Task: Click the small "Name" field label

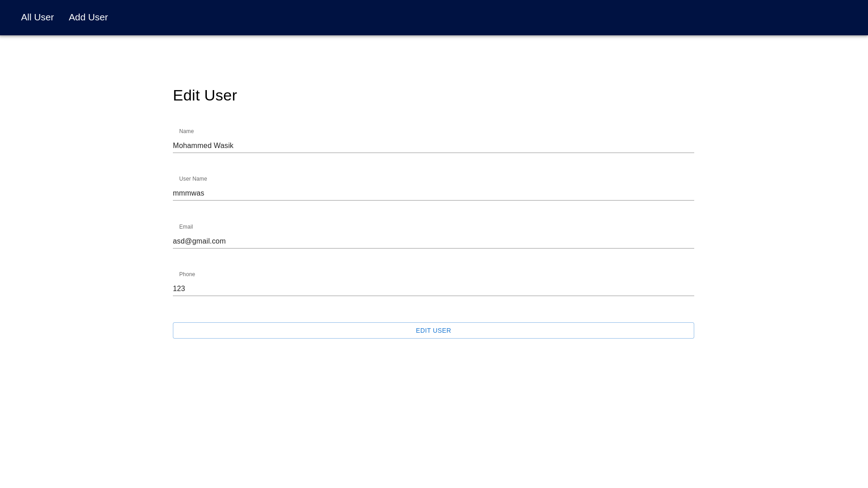Action: pyautogui.click(x=186, y=131)
